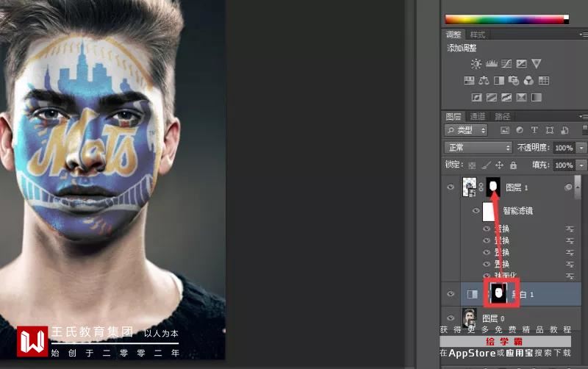Screen dimensions: 588x369
Task: Add a Vibrance adjustment (triangle icon)
Action: [x=537, y=64]
